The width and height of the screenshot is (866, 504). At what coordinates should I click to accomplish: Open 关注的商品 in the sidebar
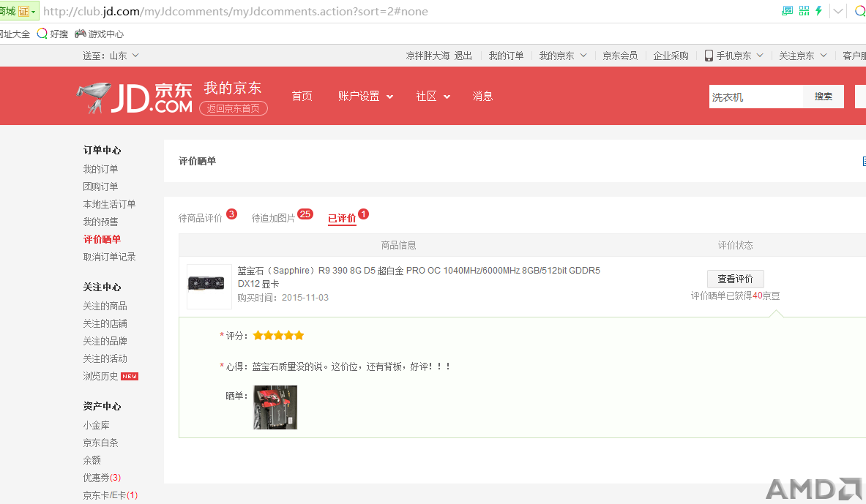(x=105, y=306)
